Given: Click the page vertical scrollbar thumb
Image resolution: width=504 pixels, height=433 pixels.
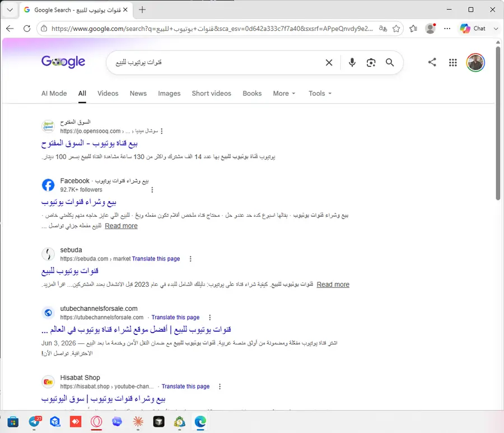Looking at the screenshot, I should coord(498,123).
